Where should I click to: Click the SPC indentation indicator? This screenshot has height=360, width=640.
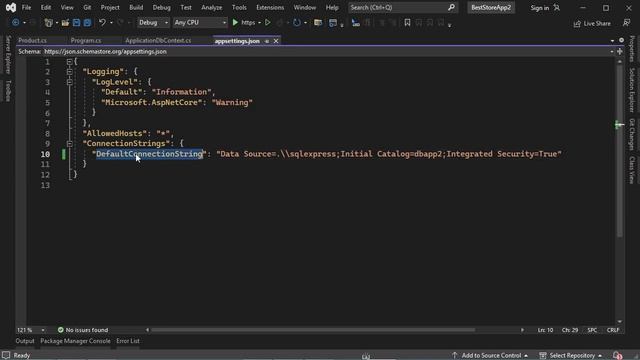click(592, 330)
